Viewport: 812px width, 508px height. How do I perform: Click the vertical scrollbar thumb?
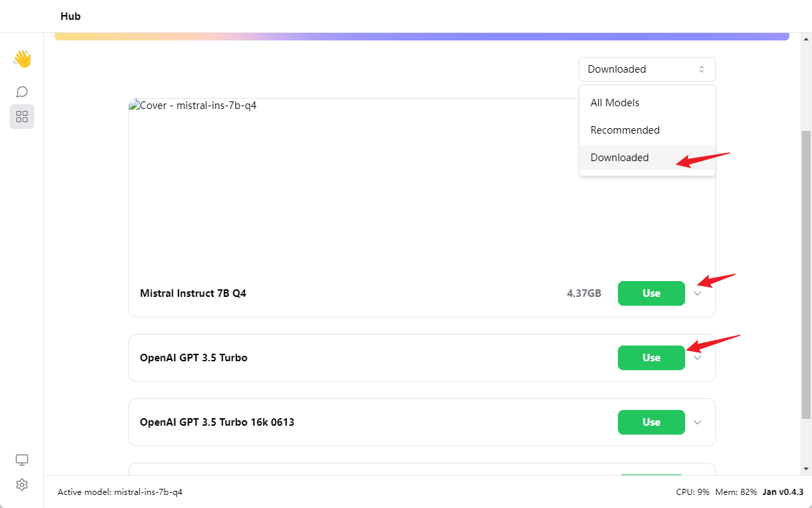tap(806, 274)
